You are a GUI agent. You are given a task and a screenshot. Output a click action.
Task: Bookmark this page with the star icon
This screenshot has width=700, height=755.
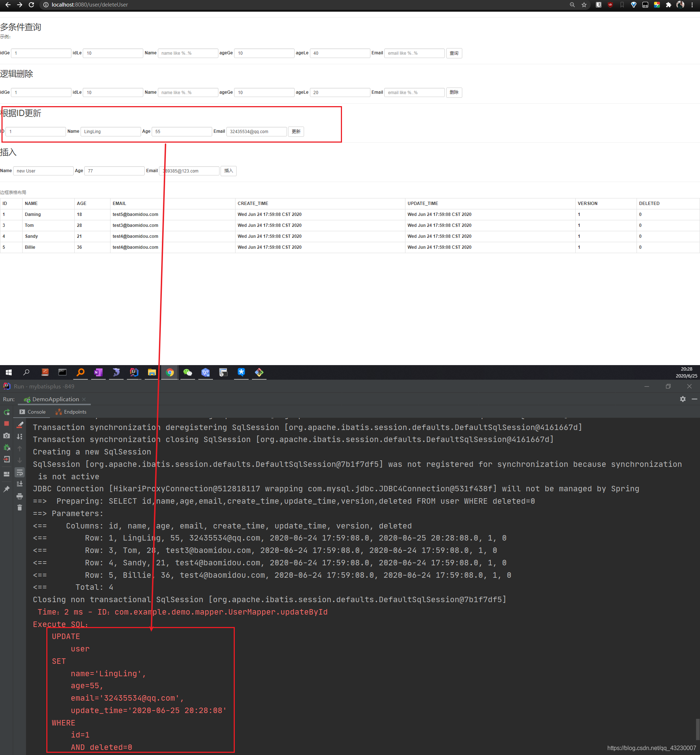tap(584, 5)
